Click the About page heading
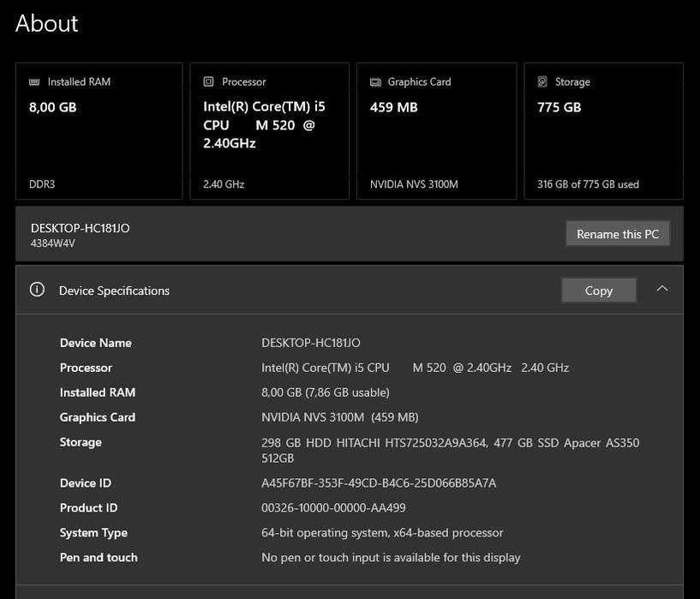 47,23
